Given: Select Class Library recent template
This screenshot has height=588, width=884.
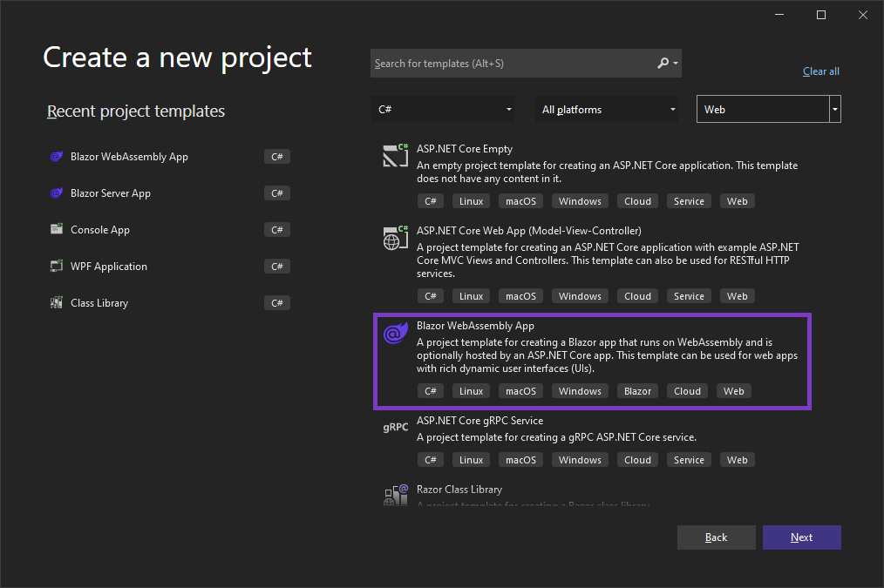Looking at the screenshot, I should (170, 303).
